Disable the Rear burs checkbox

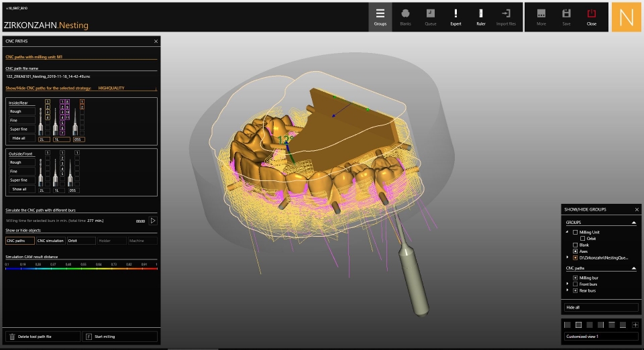point(575,290)
